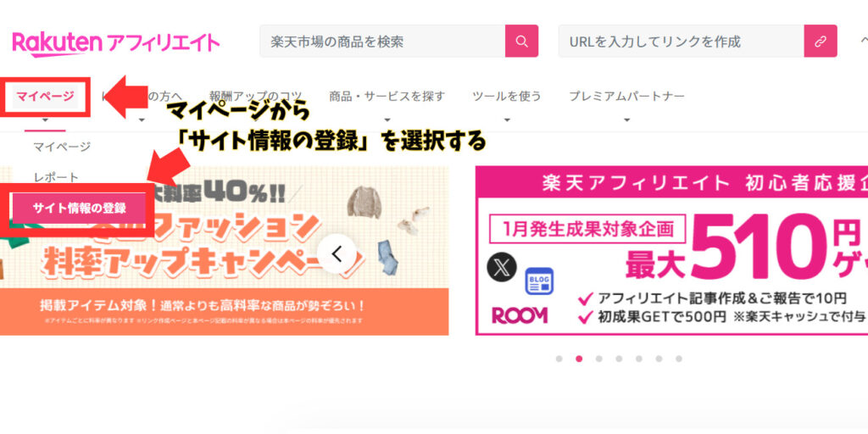Expand ツールを使う dropdown arrow
The image size is (868, 434).
[507, 120]
